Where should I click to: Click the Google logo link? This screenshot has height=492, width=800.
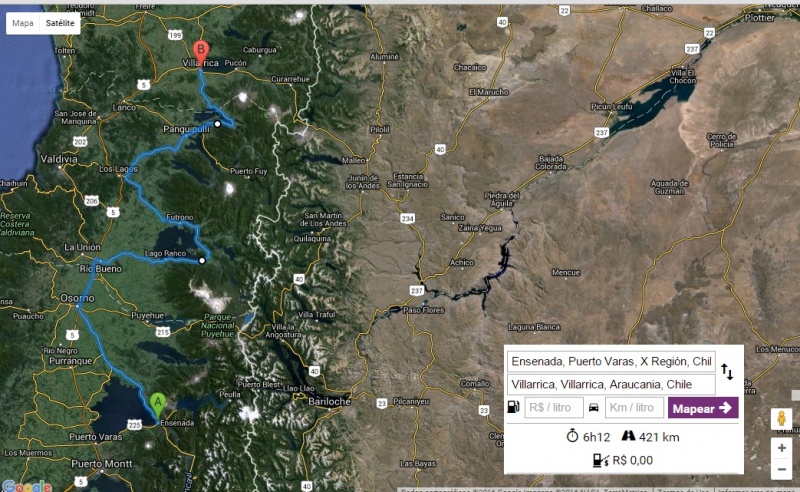tap(27, 486)
